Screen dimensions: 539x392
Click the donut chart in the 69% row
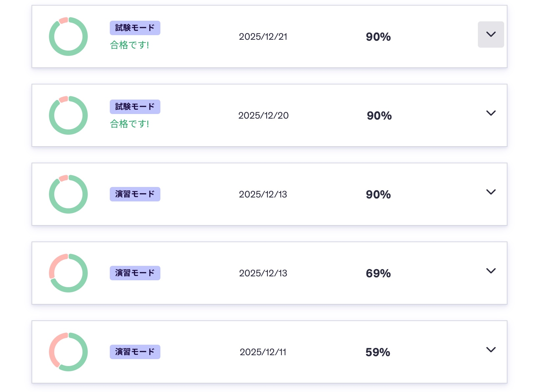coord(68,273)
